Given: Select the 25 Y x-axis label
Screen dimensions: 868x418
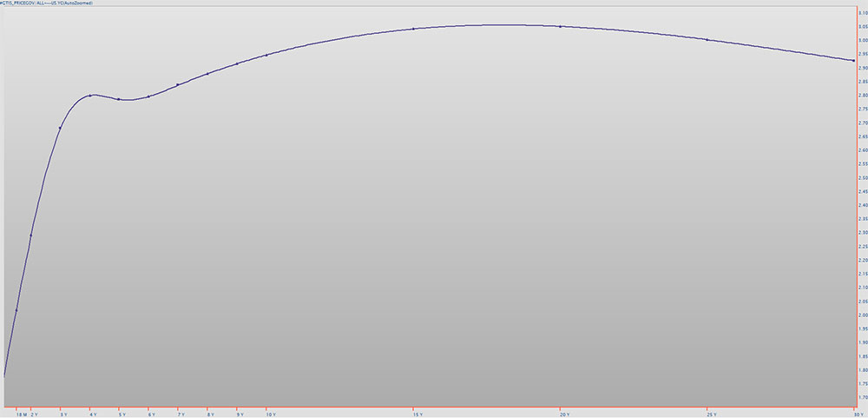Looking at the screenshot, I should (711, 415).
